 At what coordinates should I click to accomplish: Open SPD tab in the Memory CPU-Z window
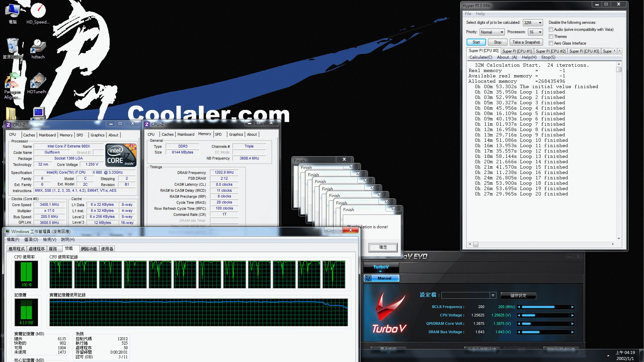(218, 134)
